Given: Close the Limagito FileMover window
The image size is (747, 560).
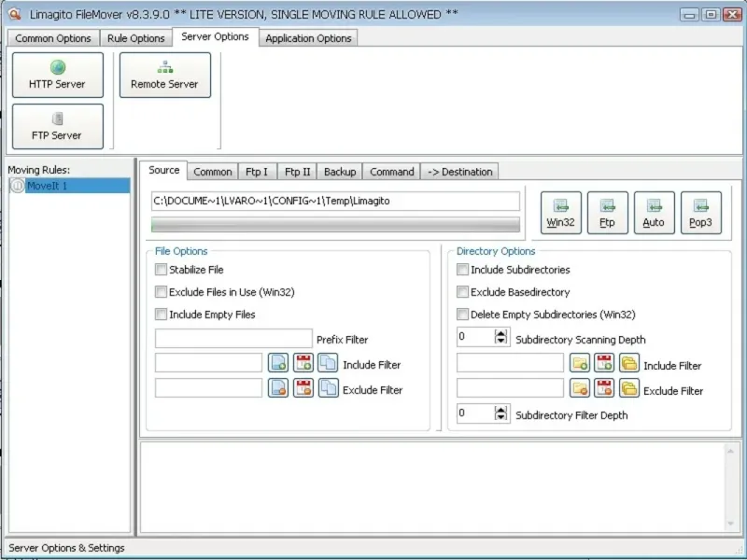Looking at the screenshot, I should point(732,15).
